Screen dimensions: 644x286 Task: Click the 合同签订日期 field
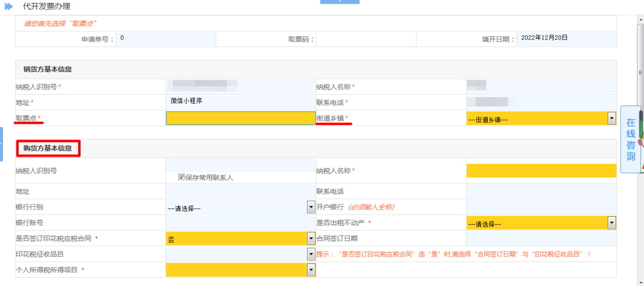click(541, 238)
